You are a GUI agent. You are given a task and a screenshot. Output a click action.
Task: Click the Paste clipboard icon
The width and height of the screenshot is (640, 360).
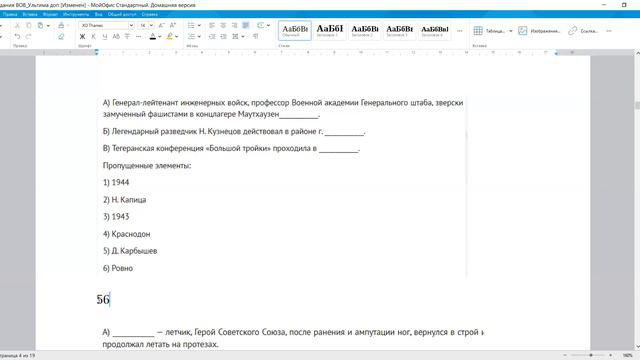click(x=40, y=25)
